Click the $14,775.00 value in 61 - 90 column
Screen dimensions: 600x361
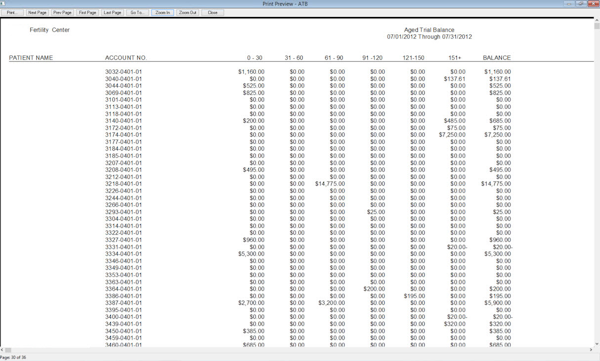pos(330,184)
